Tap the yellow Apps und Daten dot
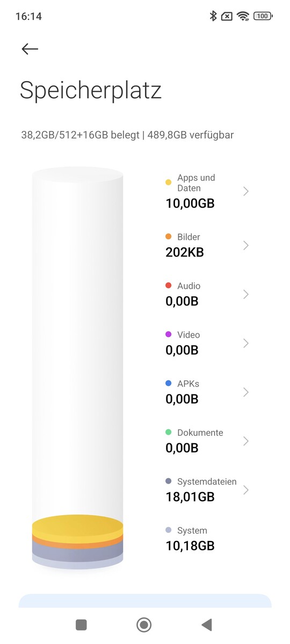The image size is (290, 644). (x=169, y=182)
